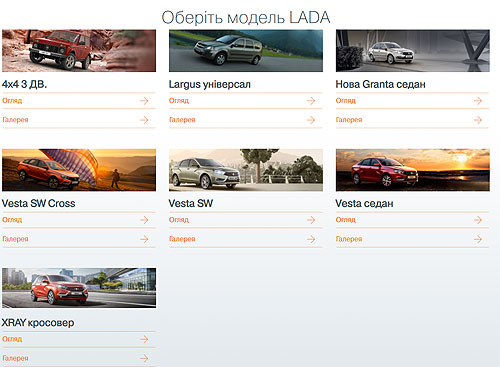Select the Vesta SW model title
The height and width of the screenshot is (367, 500).
[191, 203]
